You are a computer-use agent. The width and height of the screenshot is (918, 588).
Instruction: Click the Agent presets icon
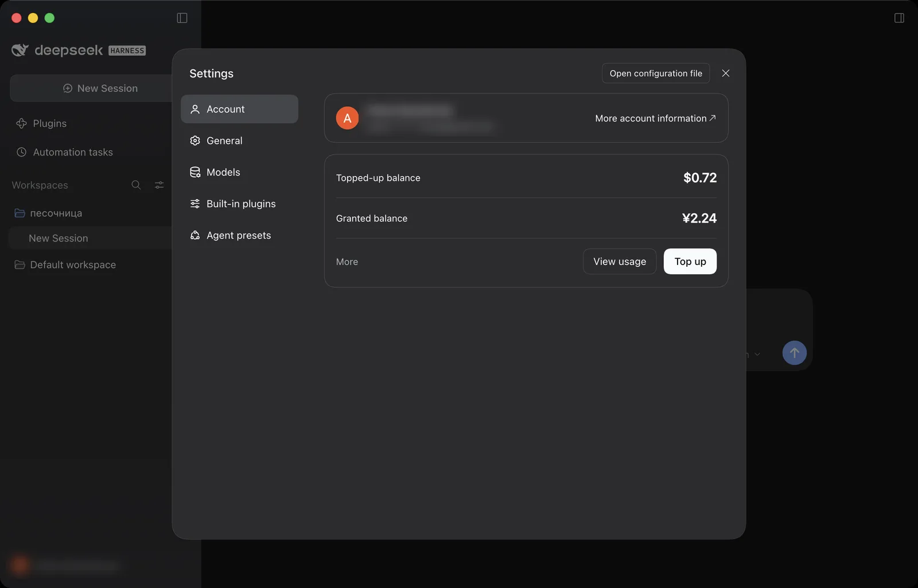(195, 235)
